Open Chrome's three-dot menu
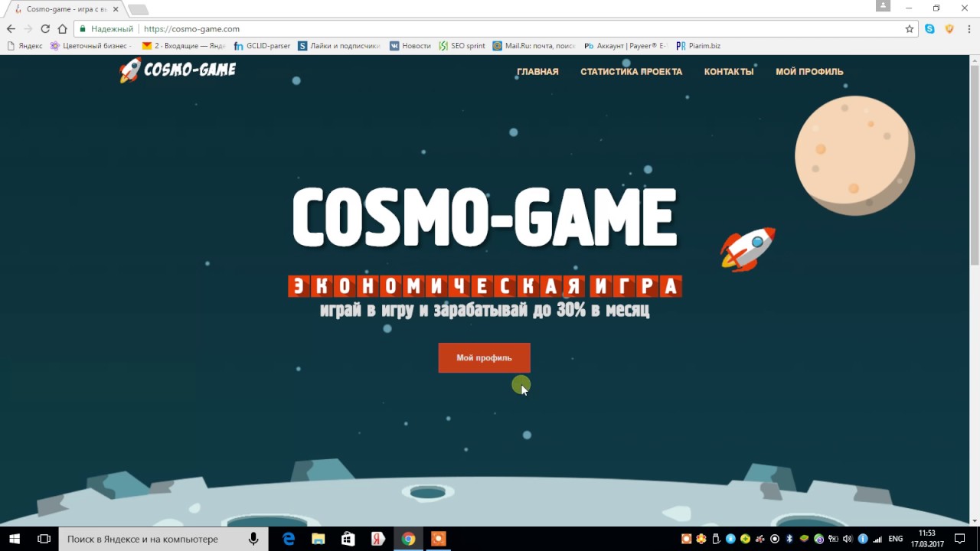This screenshot has width=980, height=551. tap(969, 29)
